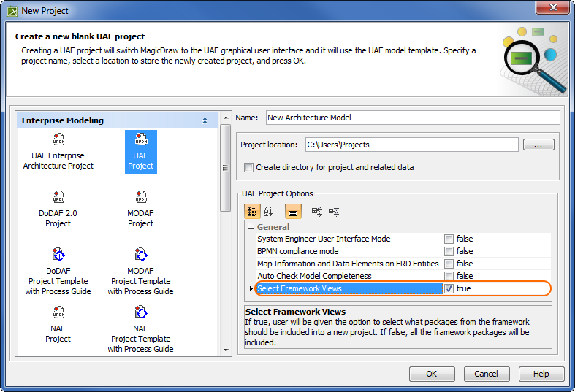Image resolution: width=575 pixels, height=392 pixels.
Task: Select the BPMN compliance mode row
Action: 403,251
